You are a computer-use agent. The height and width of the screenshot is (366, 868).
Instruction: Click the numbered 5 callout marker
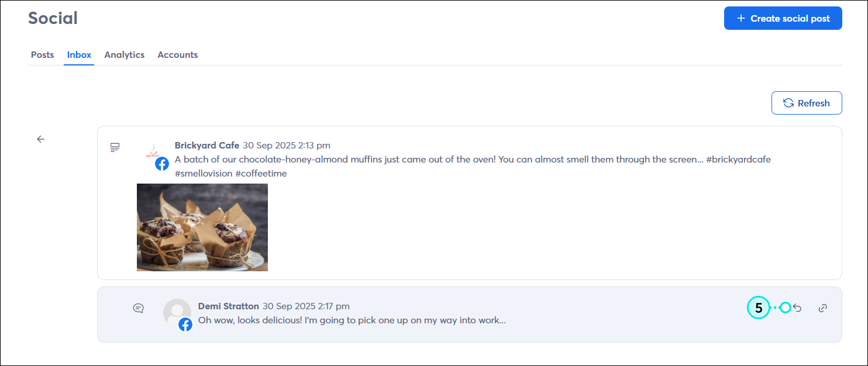tap(759, 308)
